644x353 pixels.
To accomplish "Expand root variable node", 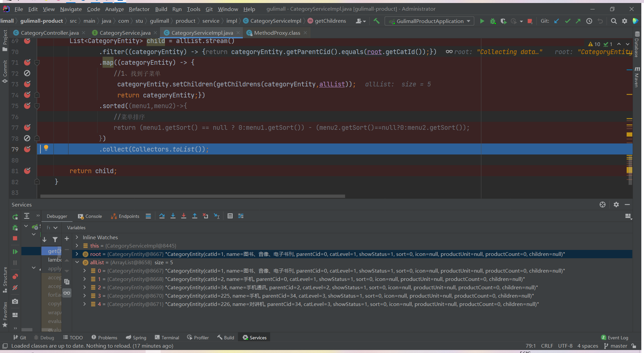I will (77, 254).
